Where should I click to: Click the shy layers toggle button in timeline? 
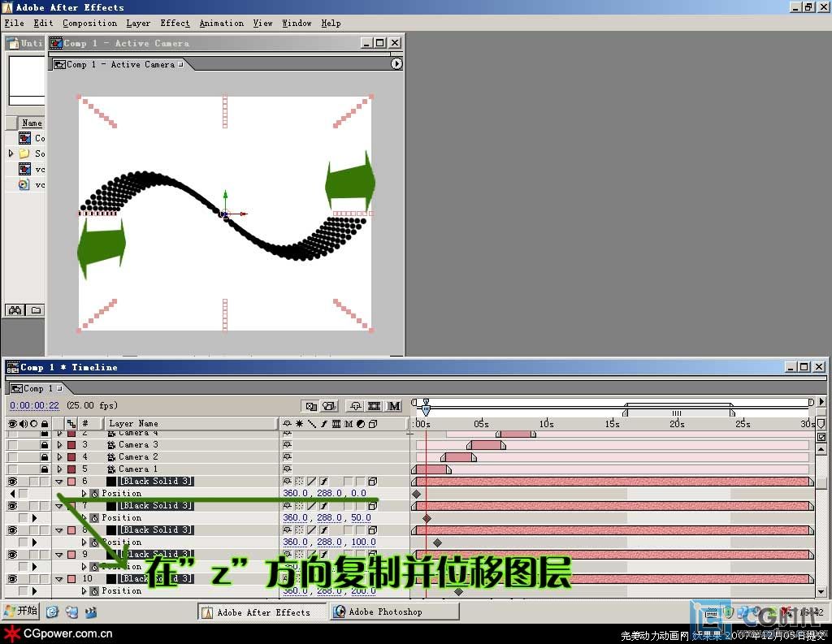355,406
